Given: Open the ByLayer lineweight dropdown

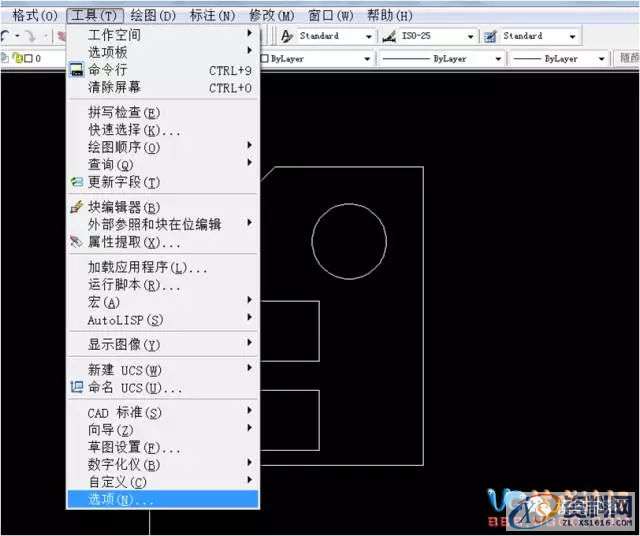Looking at the screenshot, I should pyautogui.click(x=559, y=59).
